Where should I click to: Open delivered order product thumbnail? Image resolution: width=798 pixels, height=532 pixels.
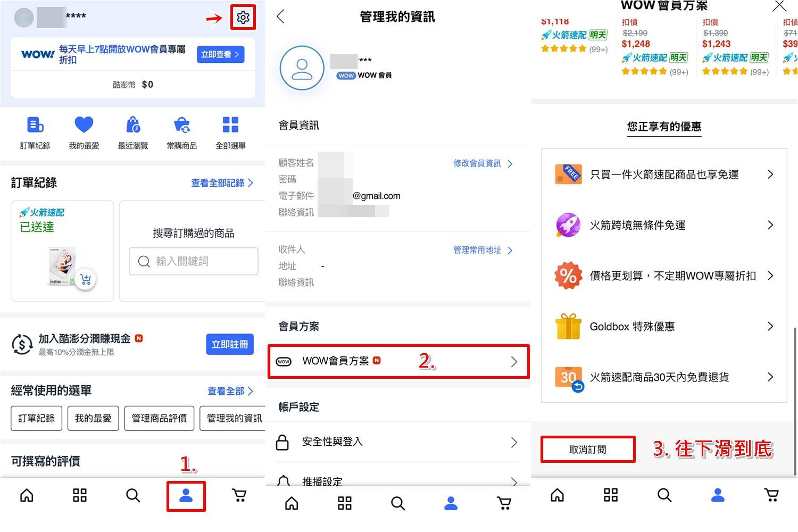(62, 267)
